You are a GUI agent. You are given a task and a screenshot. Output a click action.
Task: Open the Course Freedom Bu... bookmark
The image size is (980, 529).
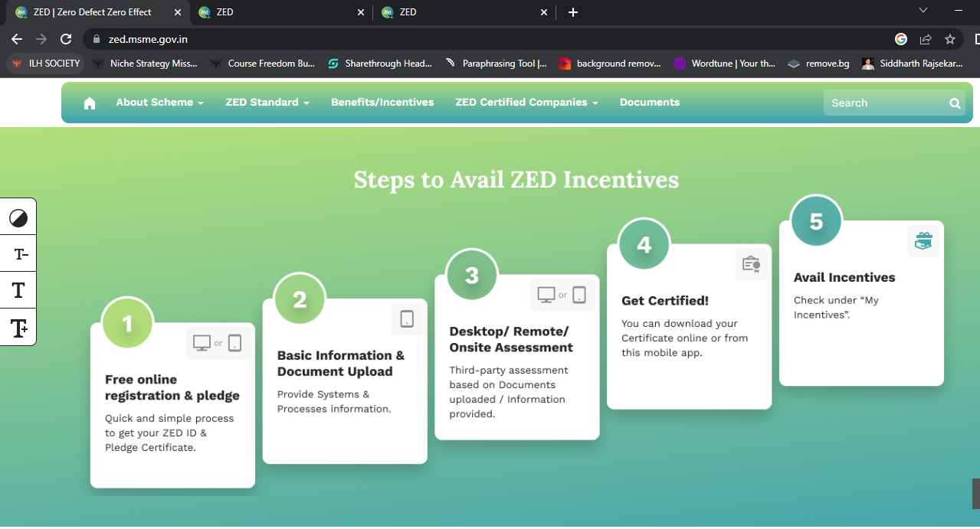tap(262, 64)
